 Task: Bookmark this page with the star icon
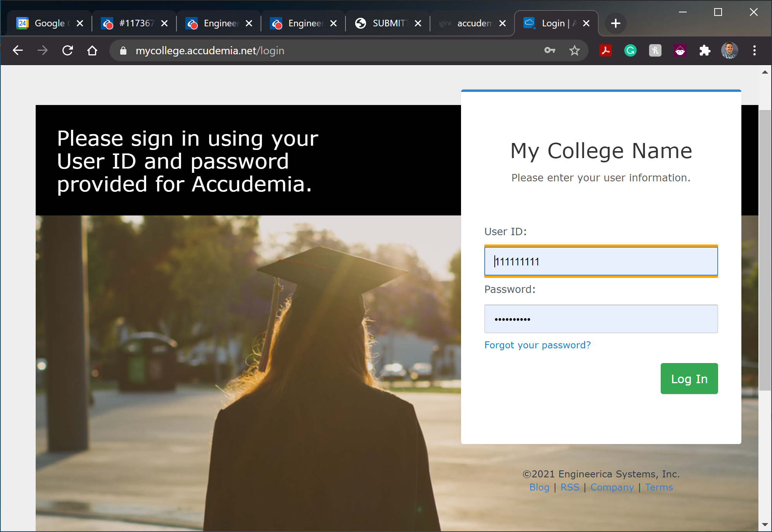pos(574,50)
